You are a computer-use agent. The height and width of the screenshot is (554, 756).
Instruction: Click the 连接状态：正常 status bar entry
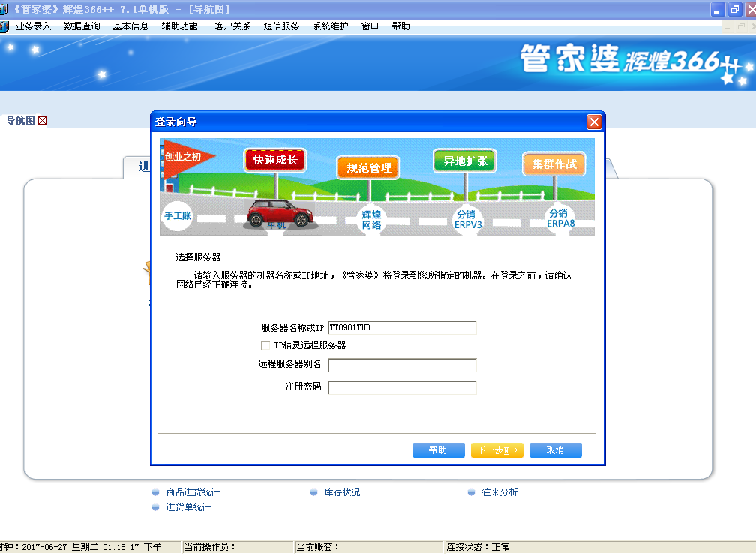point(478,546)
